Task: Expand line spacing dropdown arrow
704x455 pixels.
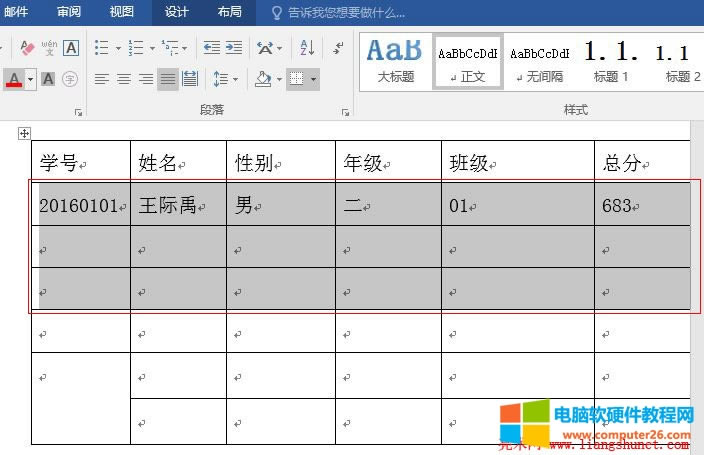Action: 235,80
